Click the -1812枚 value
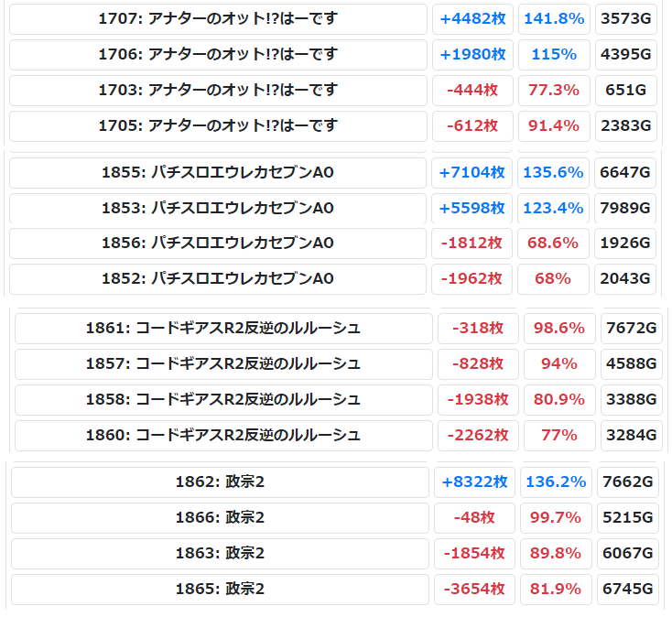Viewport: 672px width, 617px height. (471, 244)
